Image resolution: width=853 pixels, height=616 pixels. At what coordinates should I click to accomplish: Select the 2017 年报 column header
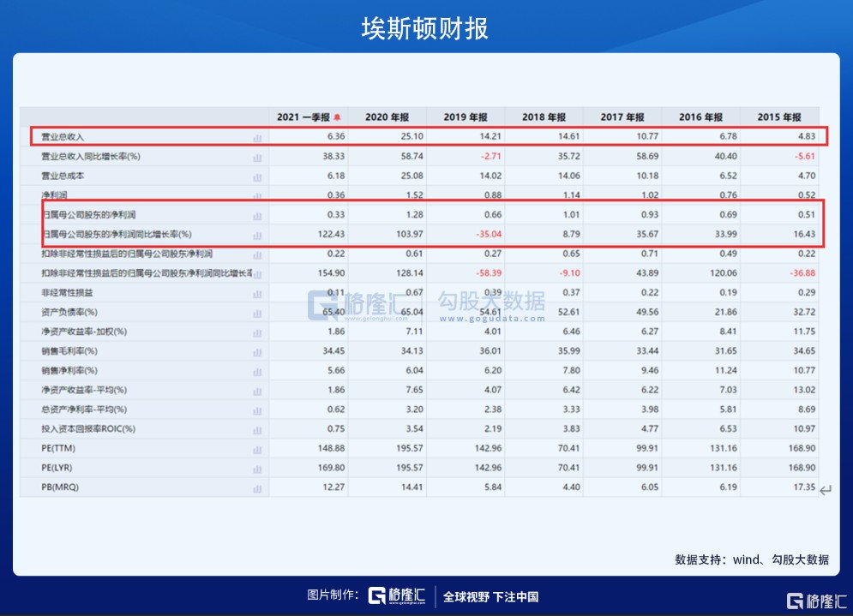click(x=622, y=117)
